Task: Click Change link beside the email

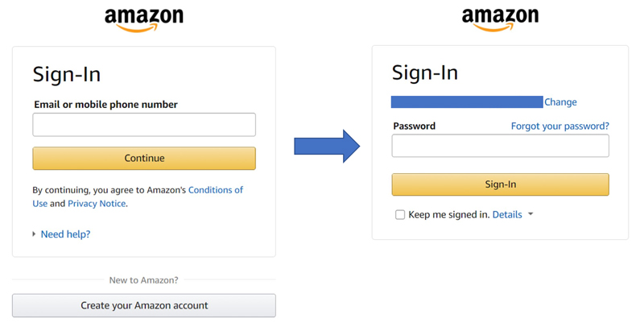Action: [560, 102]
